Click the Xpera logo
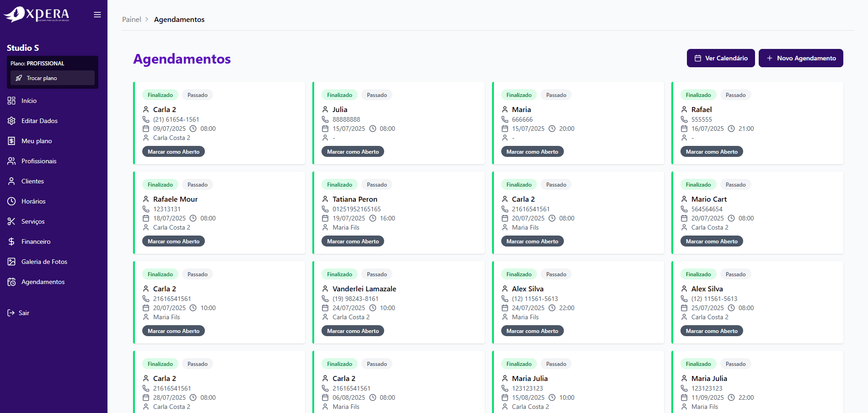Image resolution: width=868 pixels, height=413 pixels. (x=37, y=14)
